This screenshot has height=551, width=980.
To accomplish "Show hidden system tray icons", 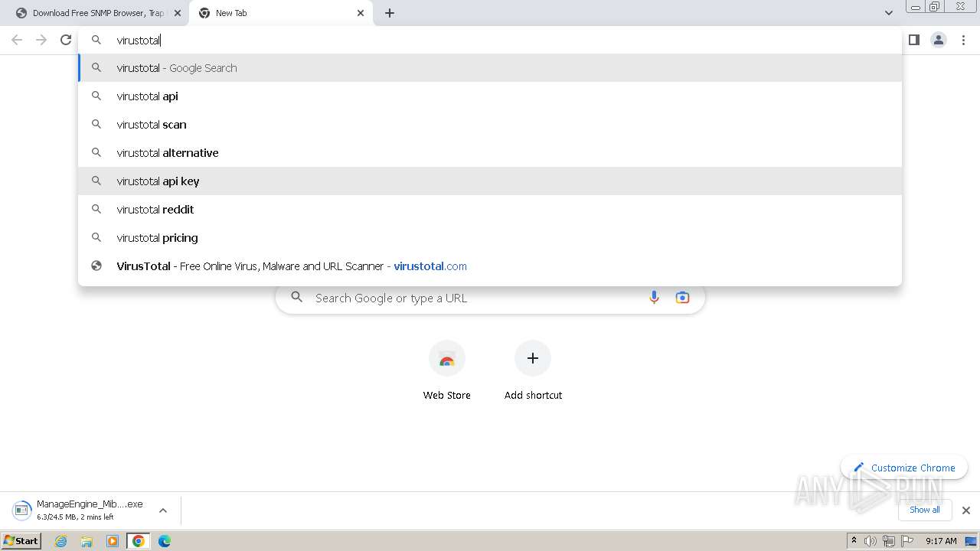I will tap(854, 541).
